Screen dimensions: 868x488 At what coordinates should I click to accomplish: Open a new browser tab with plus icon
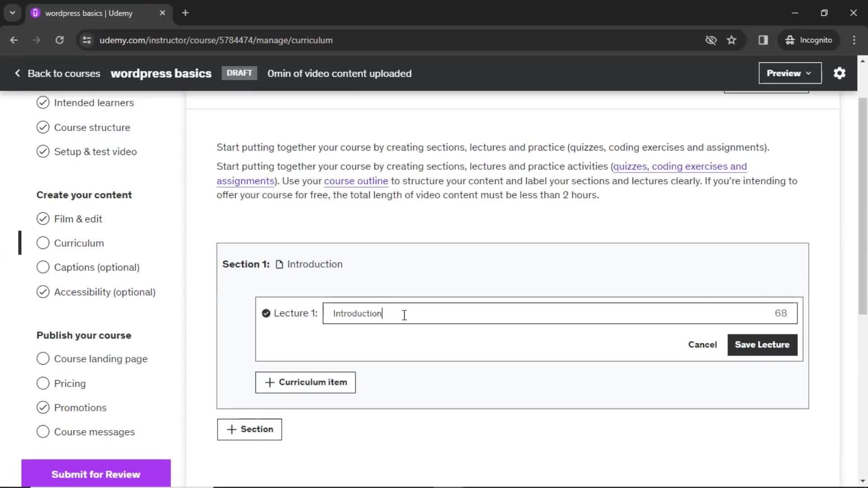[185, 13]
